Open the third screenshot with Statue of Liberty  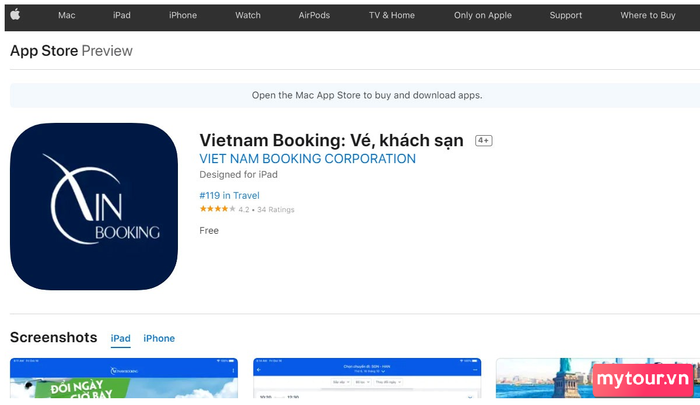click(x=598, y=378)
